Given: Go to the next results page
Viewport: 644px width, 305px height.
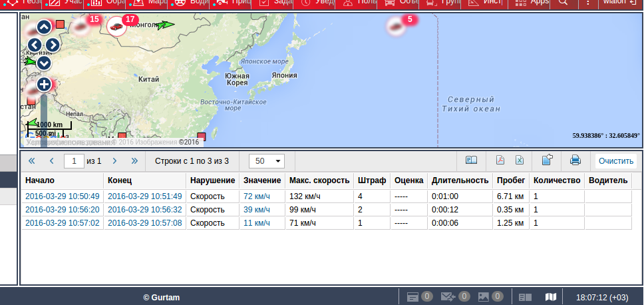Looking at the screenshot, I should (x=114, y=160).
